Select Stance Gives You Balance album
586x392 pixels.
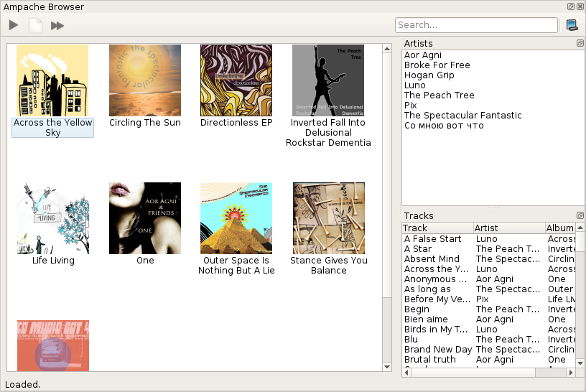328,229
